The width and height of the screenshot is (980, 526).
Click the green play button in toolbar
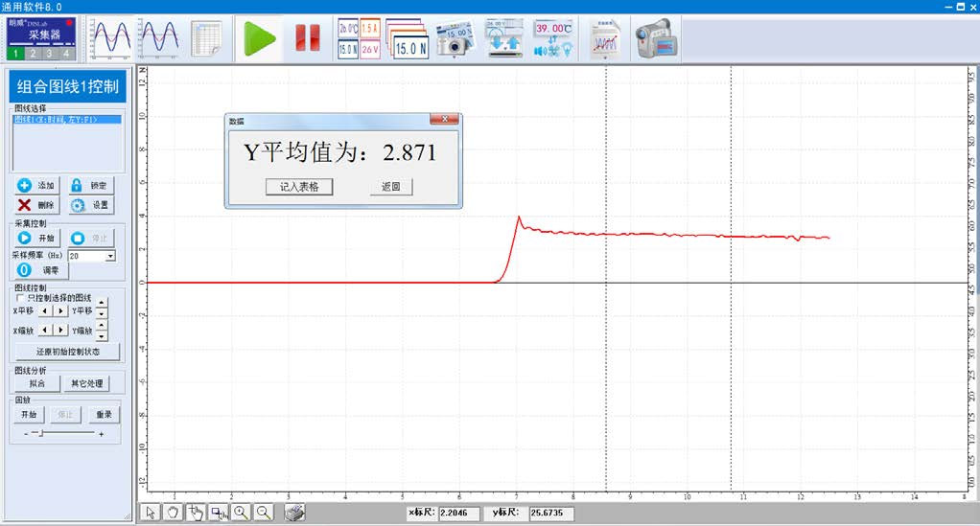pyautogui.click(x=259, y=38)
